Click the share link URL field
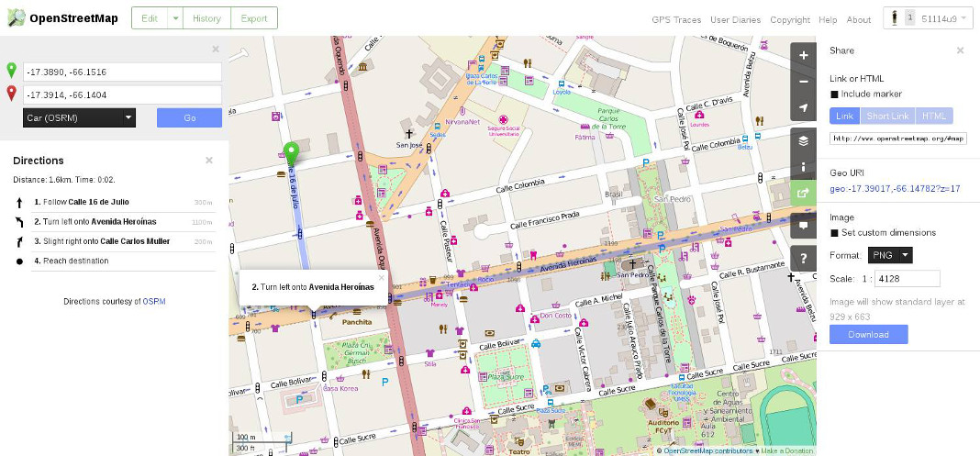The image size is (980, 456). coord(898,139)
